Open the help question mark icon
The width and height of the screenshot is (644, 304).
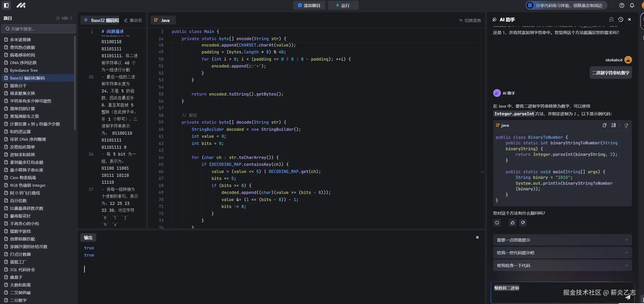click(x=622, y=5)
